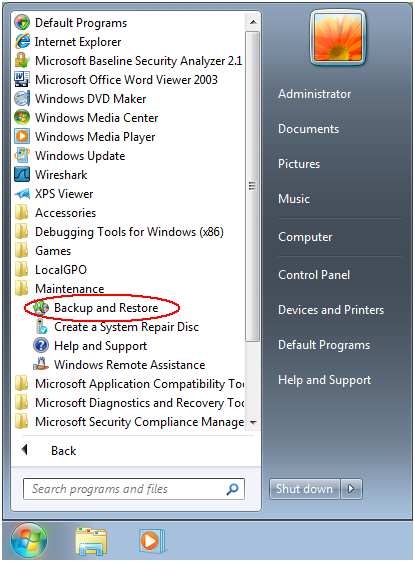Viewport: 415px width, 562px height.
Task: Click the Windows Remote Assistance icon
Action: pyautogui.click(x=41, y=365)
